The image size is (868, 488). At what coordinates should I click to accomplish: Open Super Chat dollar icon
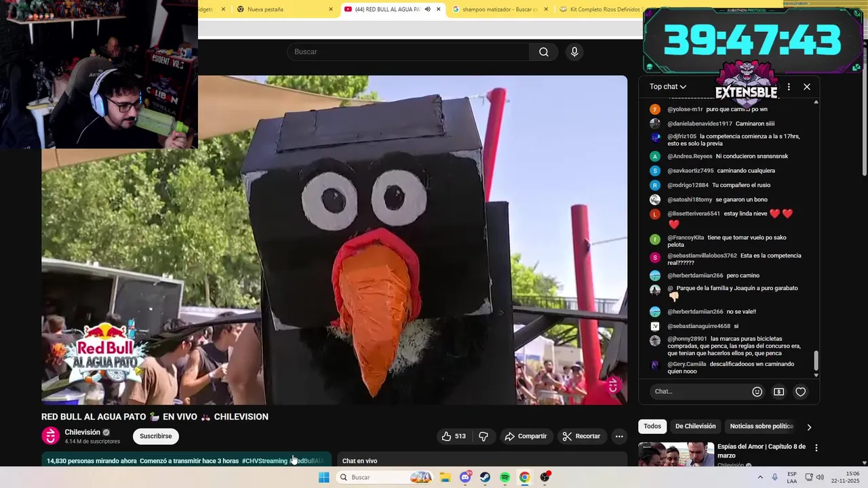(x=779, y=392)
